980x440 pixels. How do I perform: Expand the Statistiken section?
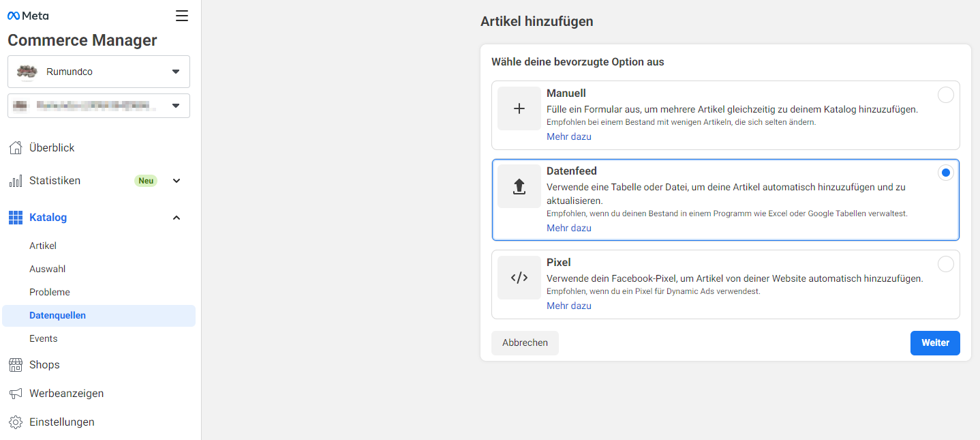[176, 180]
